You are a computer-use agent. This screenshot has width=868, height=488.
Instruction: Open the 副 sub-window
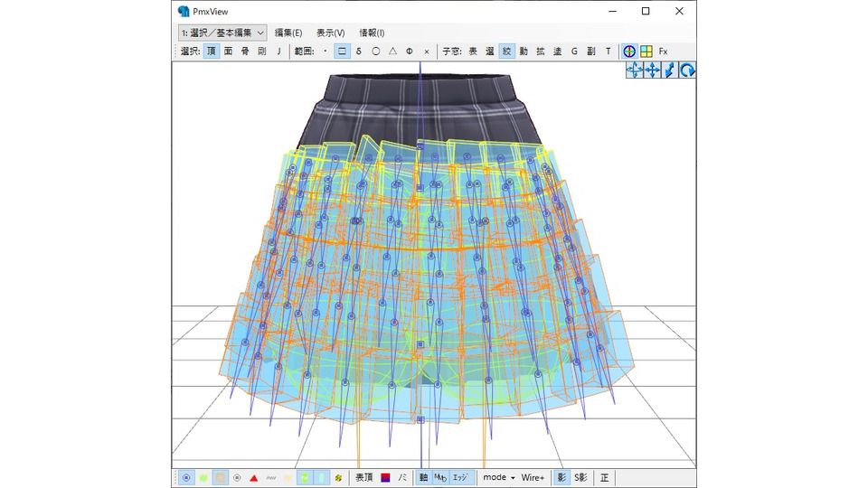[591, 52]
